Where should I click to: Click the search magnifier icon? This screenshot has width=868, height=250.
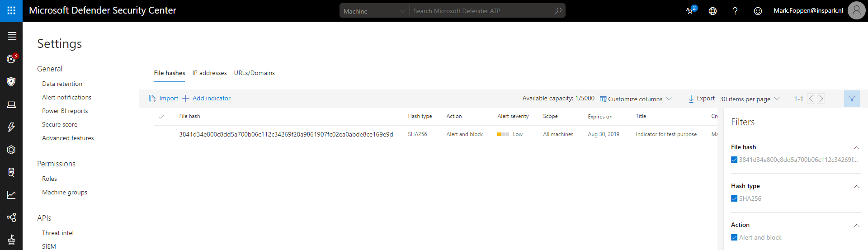558,10
